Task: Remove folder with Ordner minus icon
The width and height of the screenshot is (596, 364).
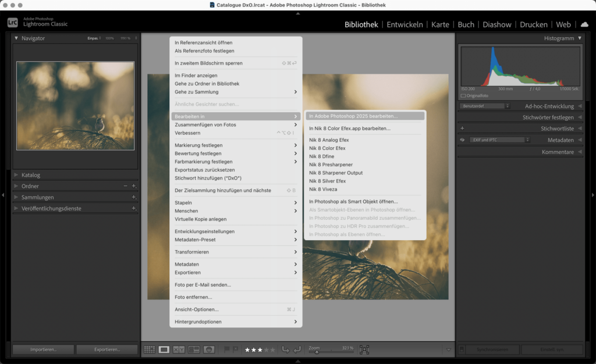Action: tap(126, 186)
